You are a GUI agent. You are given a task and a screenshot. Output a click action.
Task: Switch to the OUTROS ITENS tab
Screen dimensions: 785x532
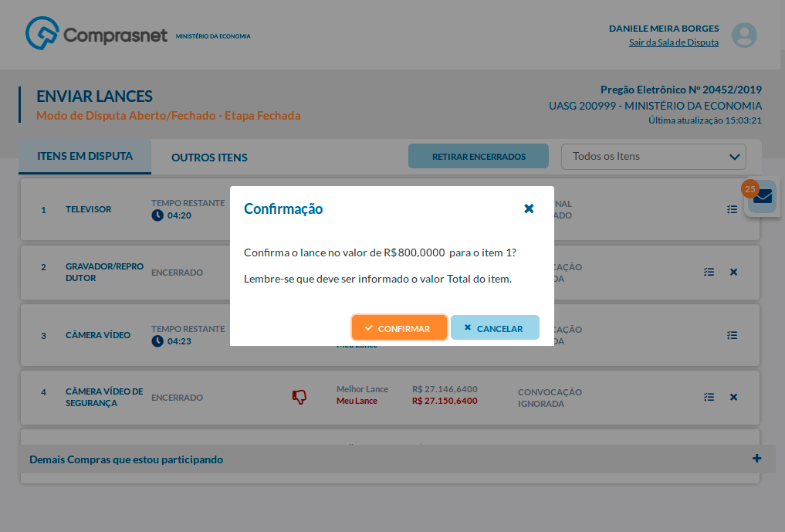209,158
